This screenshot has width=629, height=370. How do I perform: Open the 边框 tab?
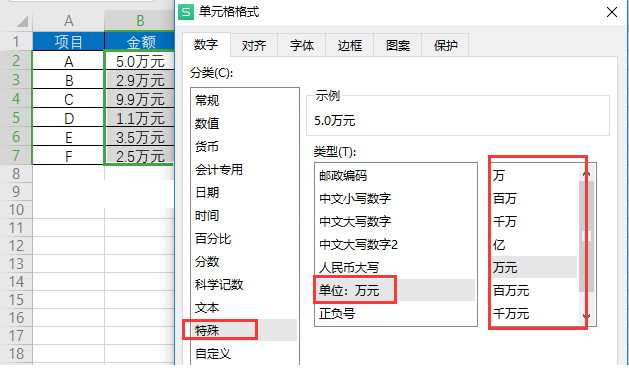pos(349,45)
